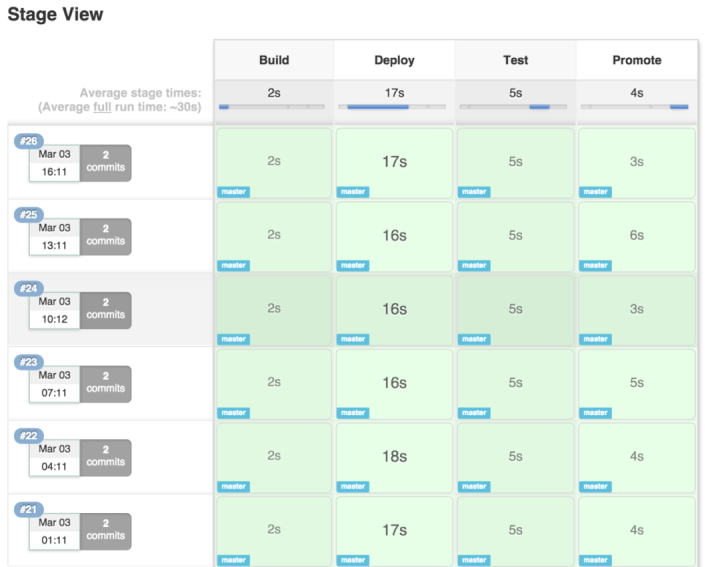Click master tag in build #26 Build cell
The image size is (720, 567).
234,192
